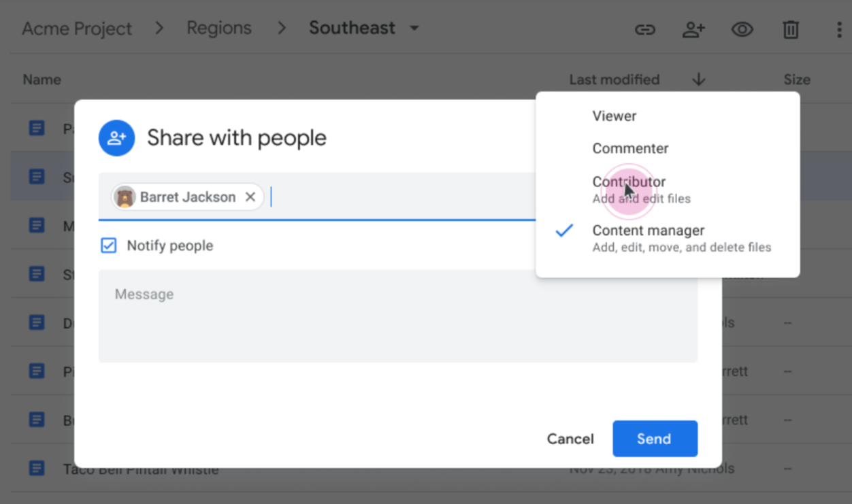Click the Size column header
The width and height of the screenshot is (852, 504).
[797, 80]
